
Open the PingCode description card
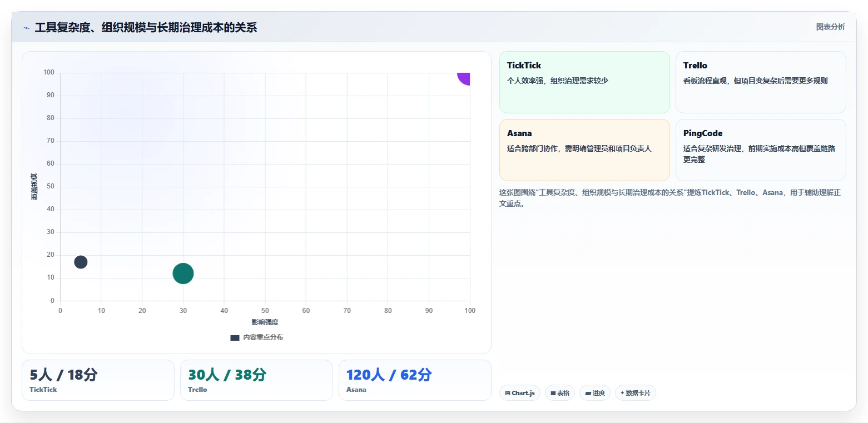click(x=761, y=150)
